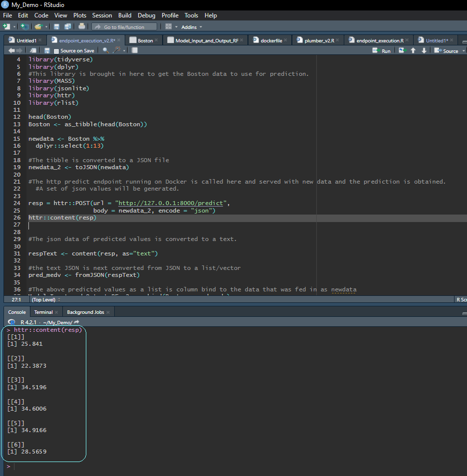Open Find/Replace with the magnifying glass icon
The width and height of the screenshot is (467, 476).
coord(105,50)
